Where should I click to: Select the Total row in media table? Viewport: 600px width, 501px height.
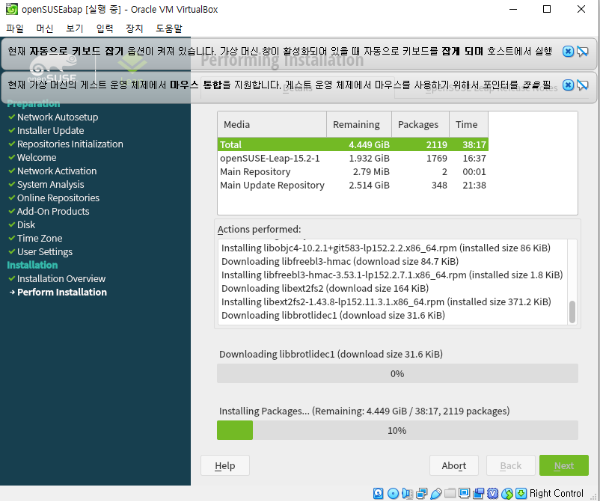(x=353, y=144)
